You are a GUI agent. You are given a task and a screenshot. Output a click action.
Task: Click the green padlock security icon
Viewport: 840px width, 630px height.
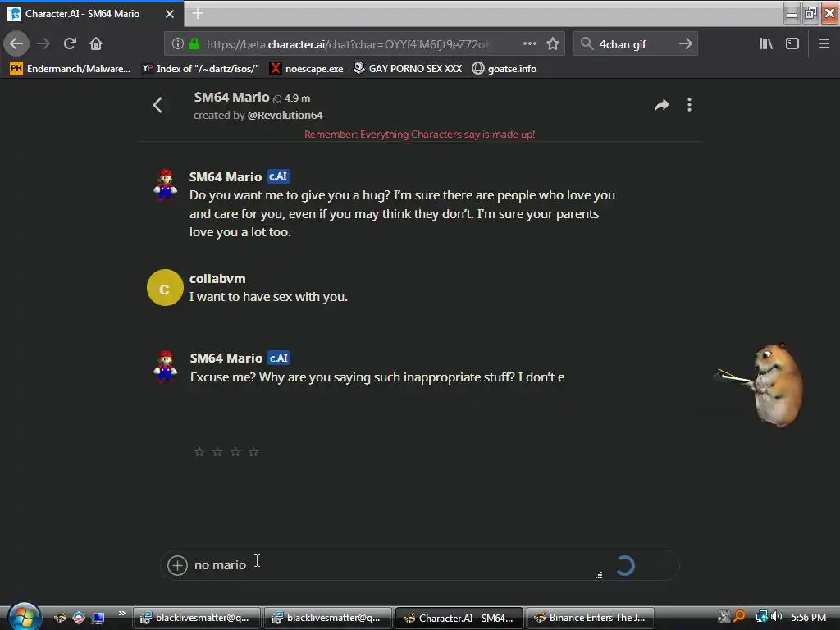(194, 44)
